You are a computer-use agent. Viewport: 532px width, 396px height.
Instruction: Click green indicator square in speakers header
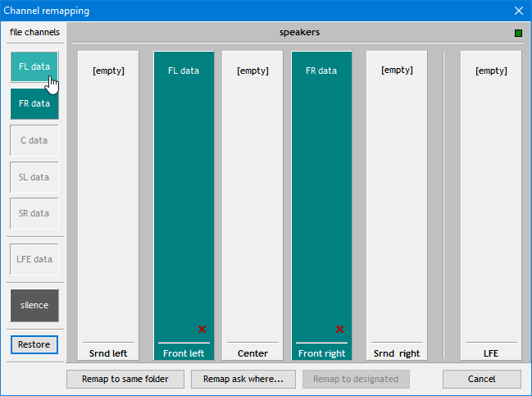518,34
